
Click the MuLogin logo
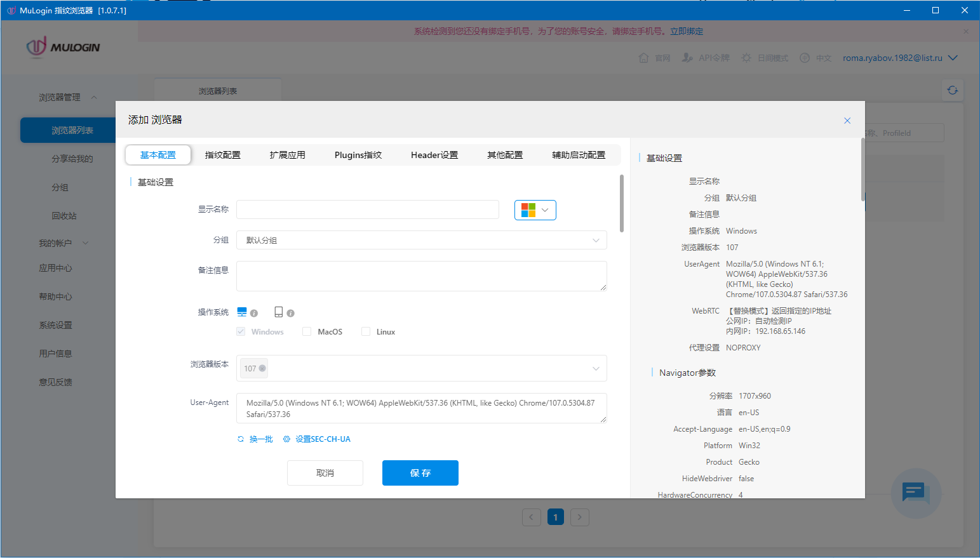(x=63, y=47)
